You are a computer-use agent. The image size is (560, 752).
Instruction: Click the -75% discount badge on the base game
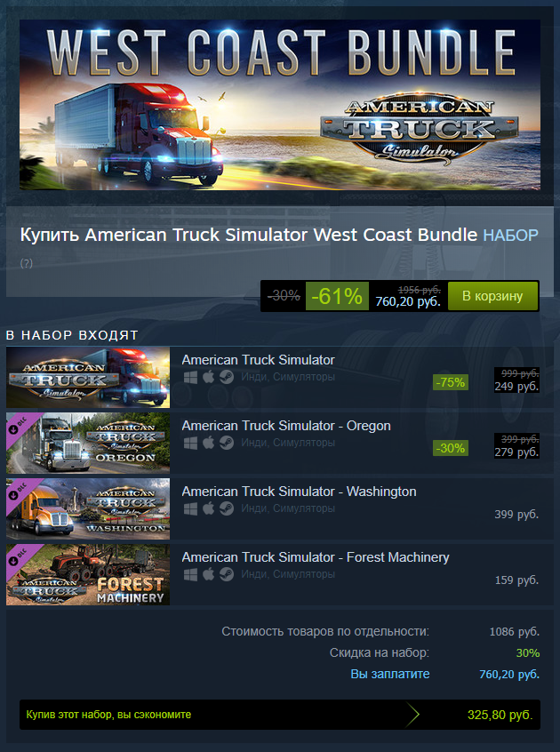point(450,382)
